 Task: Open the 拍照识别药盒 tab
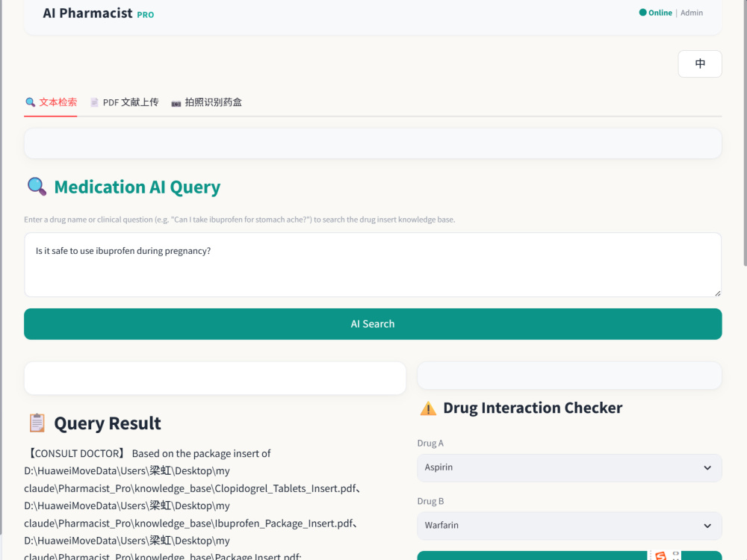[207, 102]
